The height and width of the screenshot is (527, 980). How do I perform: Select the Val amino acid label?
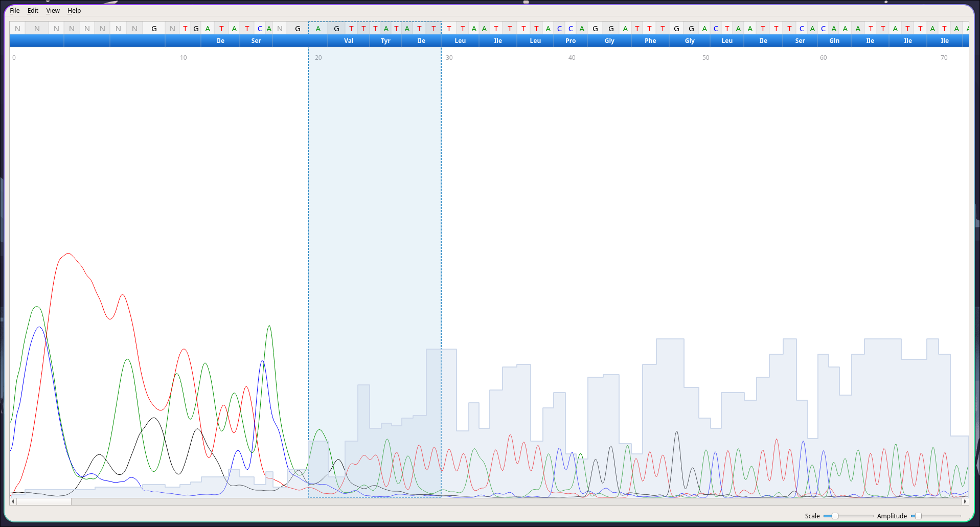click(x=349, y=41)
